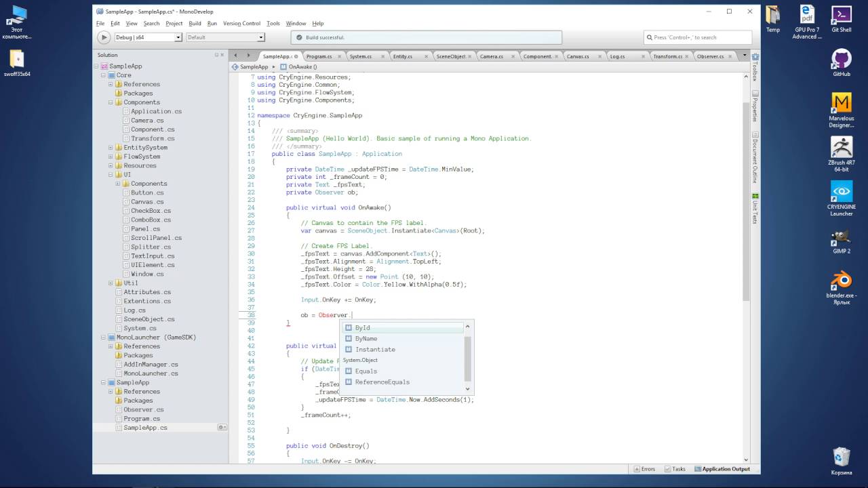Collapse the Core project node
868x488 pixels.
click(103, 75)
